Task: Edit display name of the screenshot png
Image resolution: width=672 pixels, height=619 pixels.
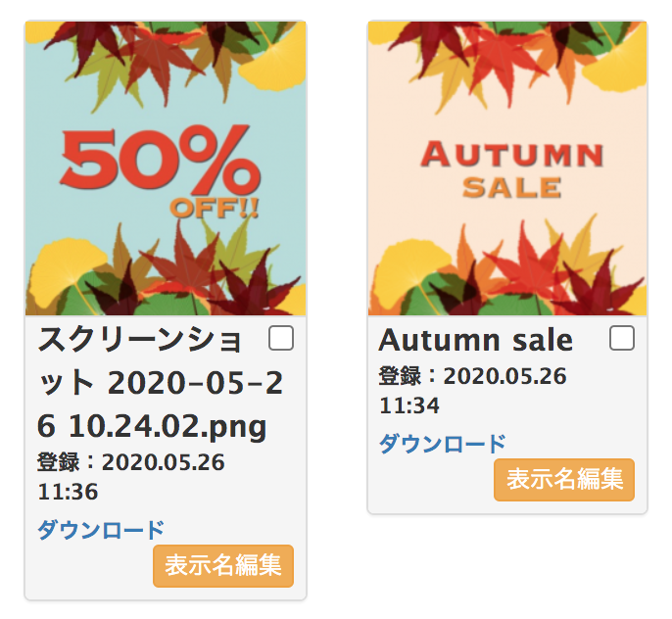Action: 223,565
